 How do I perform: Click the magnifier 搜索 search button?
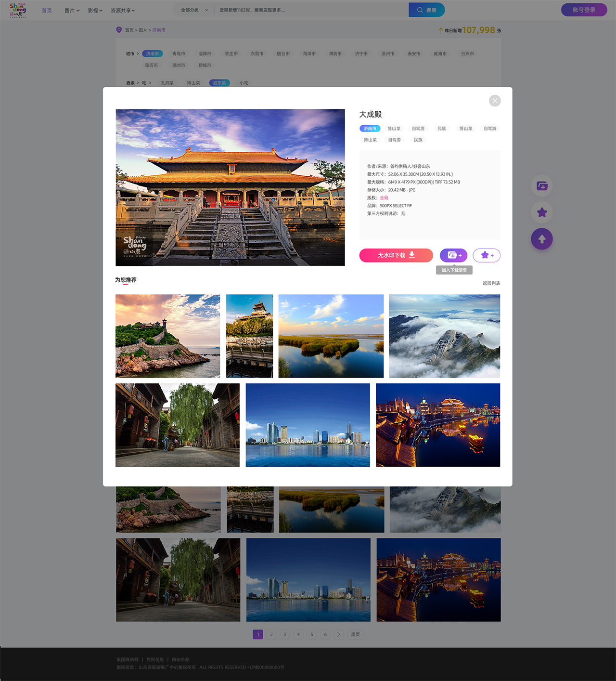(x=427, y=10)
